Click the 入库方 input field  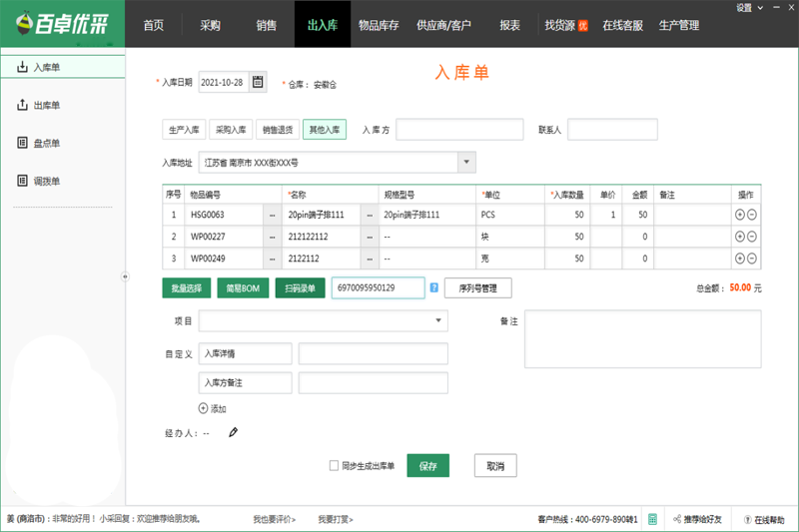[459, 130]
